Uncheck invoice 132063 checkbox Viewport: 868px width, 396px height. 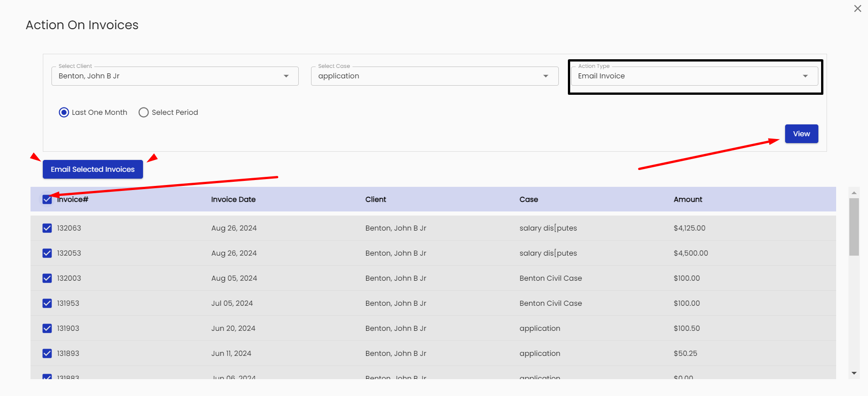tap(47, 228)
